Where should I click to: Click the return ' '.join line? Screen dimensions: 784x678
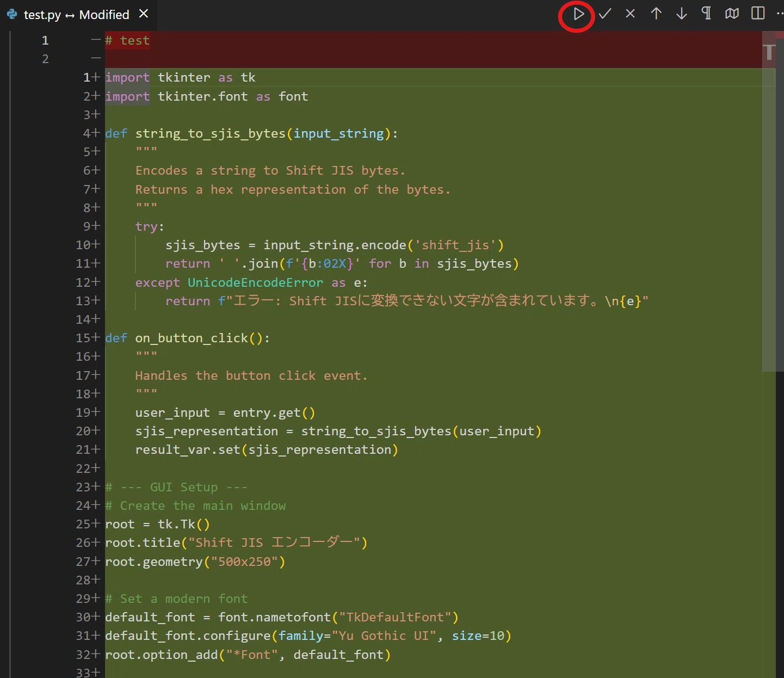[x=342, y=263]
